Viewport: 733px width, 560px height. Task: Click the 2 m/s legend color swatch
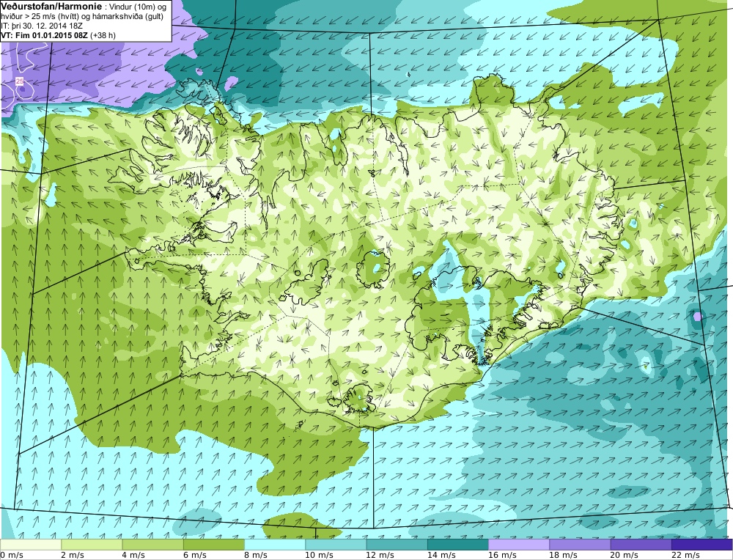(x=92, y=545)
